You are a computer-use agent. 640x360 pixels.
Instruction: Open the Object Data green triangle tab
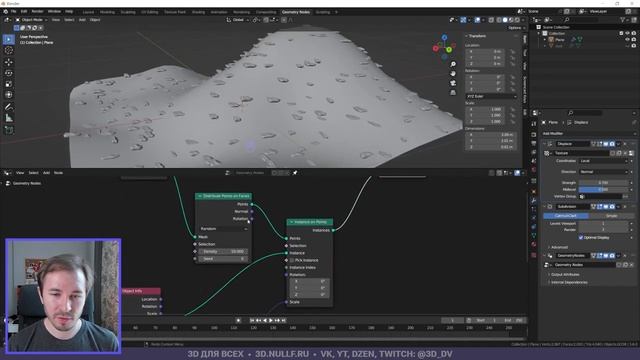(533, 236)
